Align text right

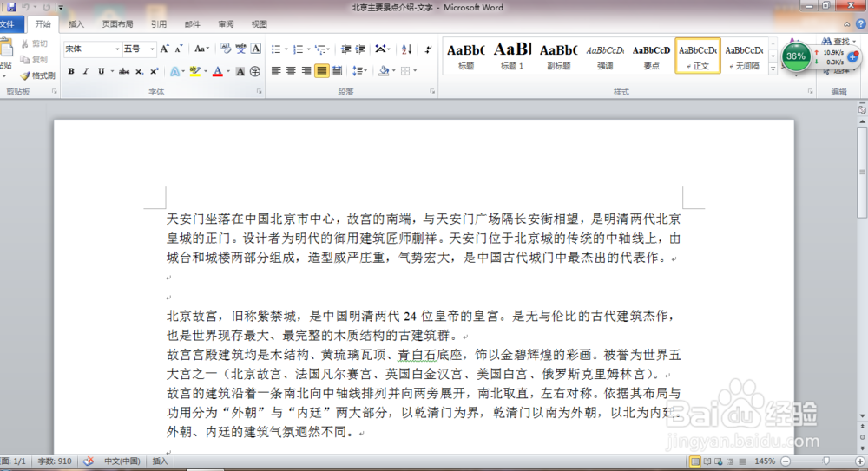(306, 71)
